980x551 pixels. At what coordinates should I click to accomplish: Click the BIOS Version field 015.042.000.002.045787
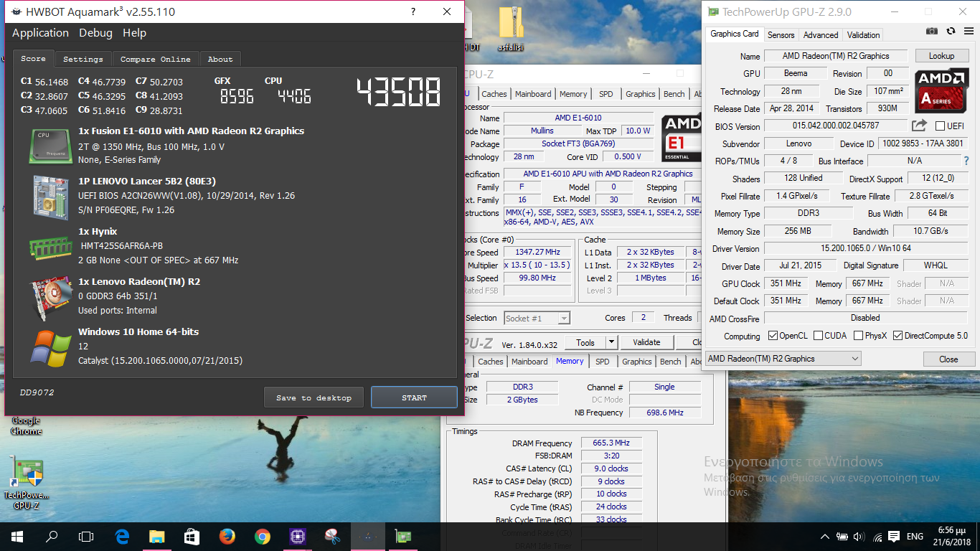(836, 126)
